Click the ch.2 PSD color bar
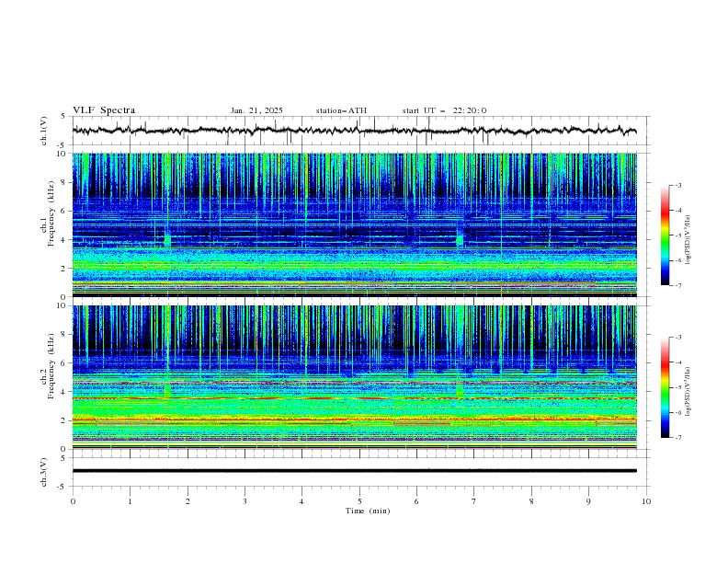728x563 pixels. 665,387
